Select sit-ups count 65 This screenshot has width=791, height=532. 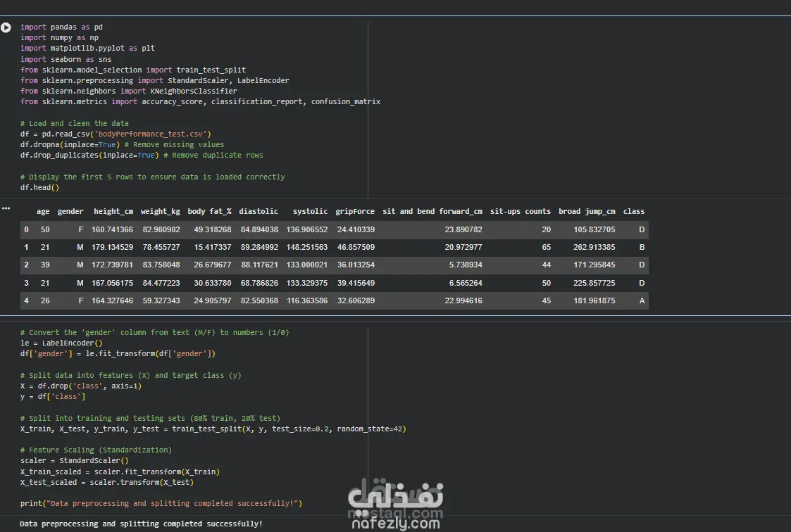coord(547,248)
